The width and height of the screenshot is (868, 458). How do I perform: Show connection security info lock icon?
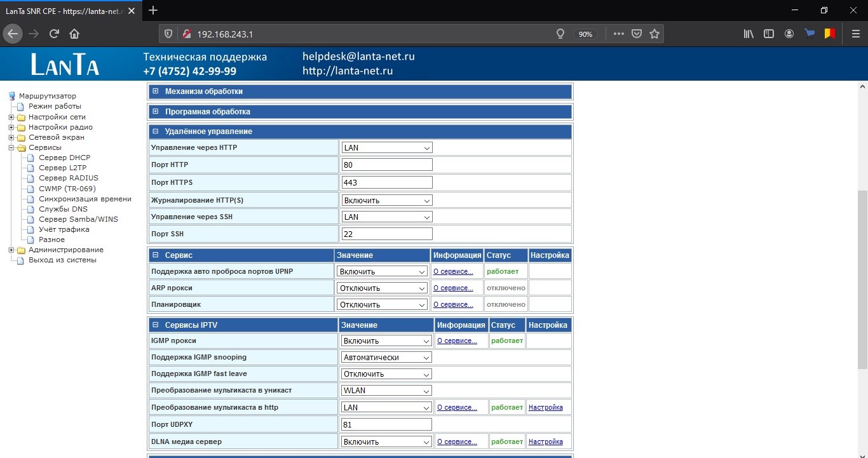[x=187, y=34]
